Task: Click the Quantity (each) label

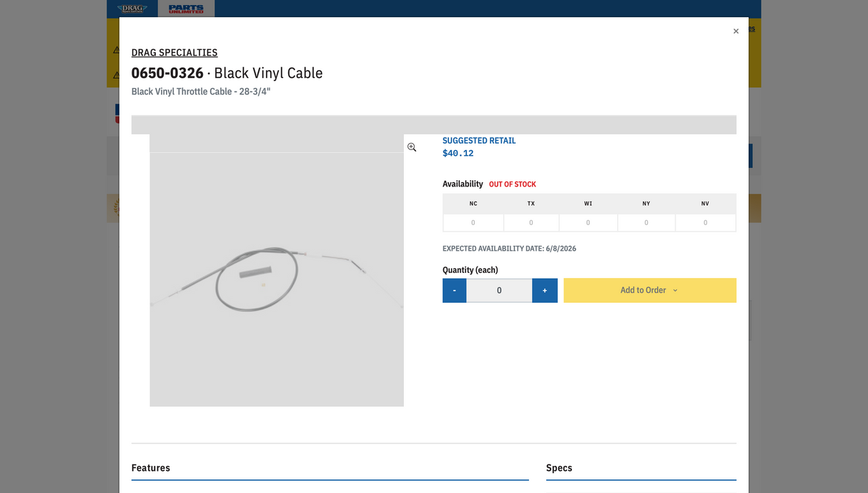Action: coord(470,270)
